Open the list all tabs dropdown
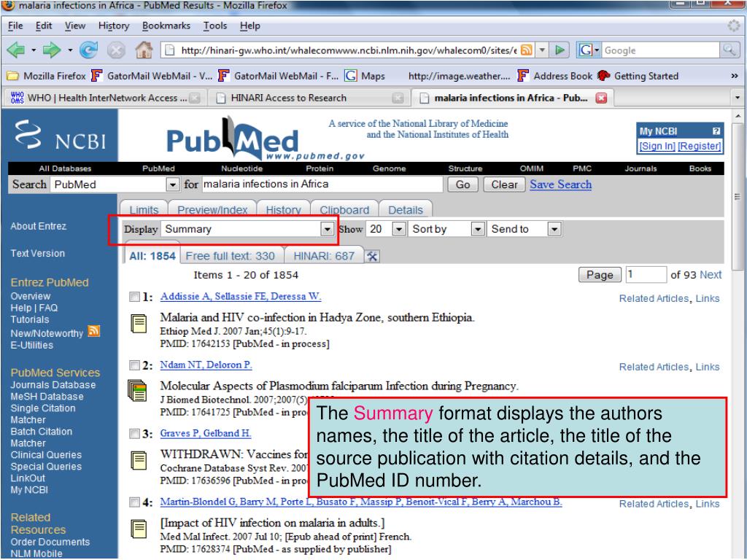The height and width of the screenshot is (560, 747). tap(737, 98)
